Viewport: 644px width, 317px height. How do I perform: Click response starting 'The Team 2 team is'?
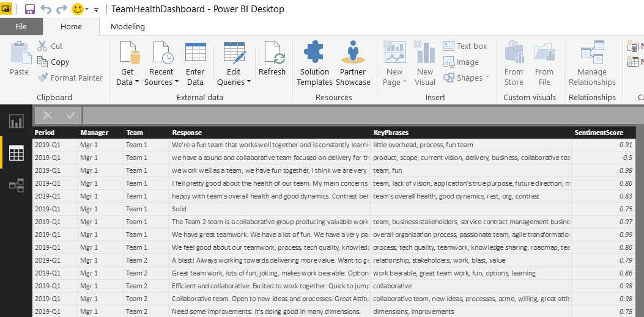coord(270,222)
